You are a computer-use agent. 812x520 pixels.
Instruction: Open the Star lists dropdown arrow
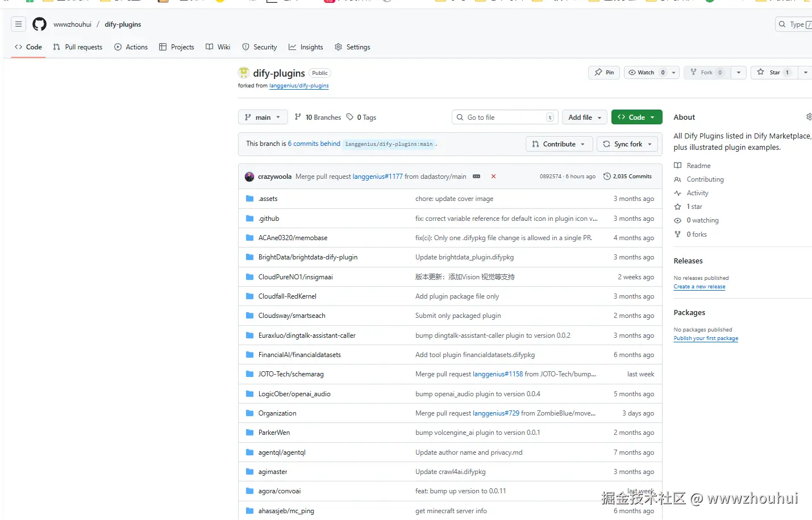click(805, 73)
